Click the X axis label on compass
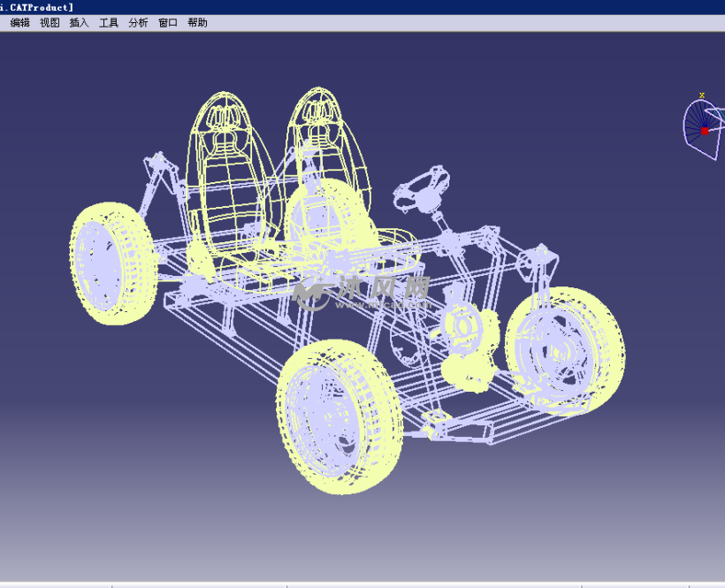Viewport: 725px width, 588px height. click(x=701, y=95)
